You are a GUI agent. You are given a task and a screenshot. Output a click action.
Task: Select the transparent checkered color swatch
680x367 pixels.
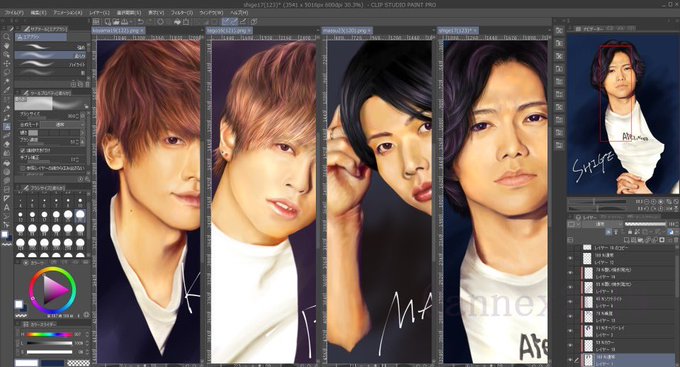(78, 363)
